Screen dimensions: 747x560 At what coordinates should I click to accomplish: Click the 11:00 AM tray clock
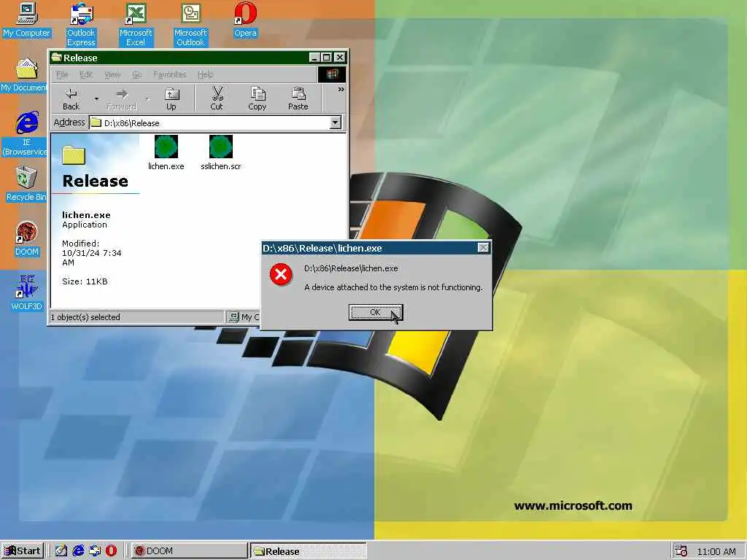(716, 551)
